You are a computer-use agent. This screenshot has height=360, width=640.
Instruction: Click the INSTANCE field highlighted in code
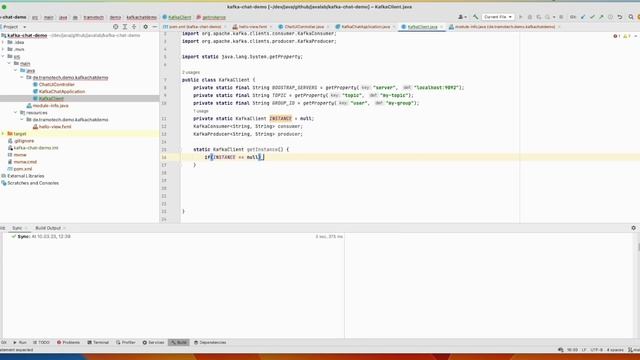click(x=280, y=118)
